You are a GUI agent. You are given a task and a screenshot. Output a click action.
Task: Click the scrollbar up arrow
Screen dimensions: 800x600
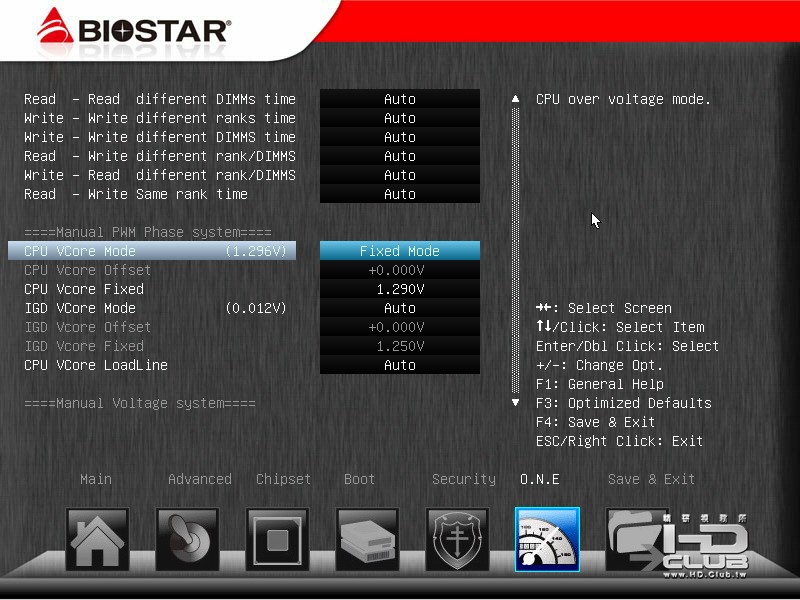tap(515, 99)
